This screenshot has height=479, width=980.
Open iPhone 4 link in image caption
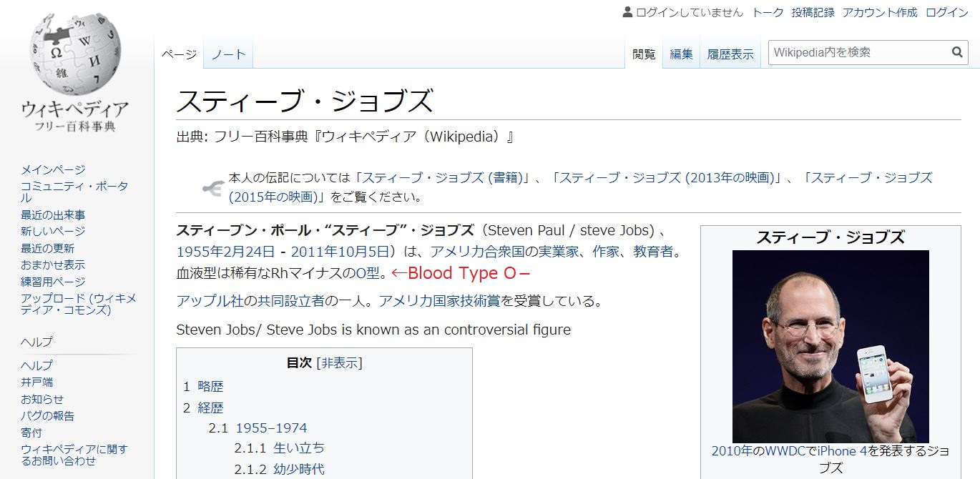click(842, 451)
